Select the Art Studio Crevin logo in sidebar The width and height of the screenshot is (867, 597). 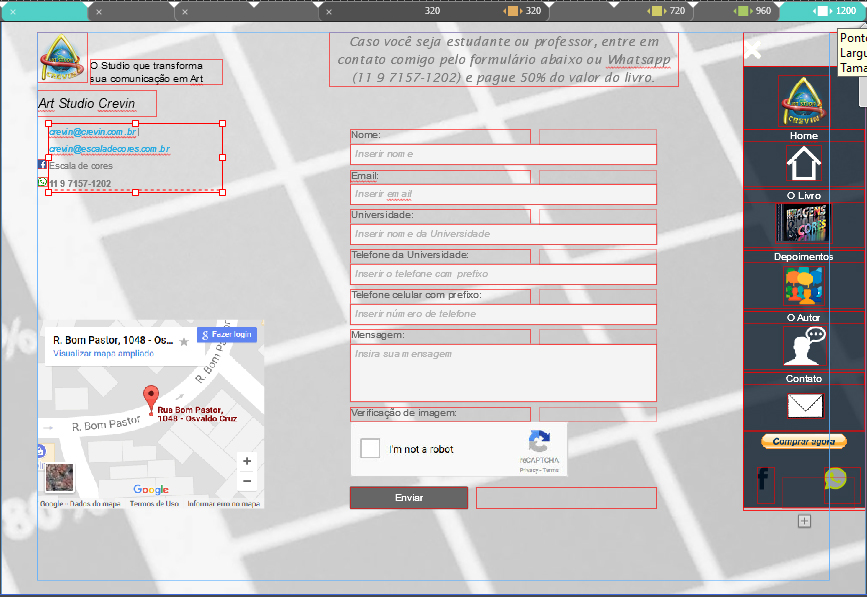coord(803,101)
